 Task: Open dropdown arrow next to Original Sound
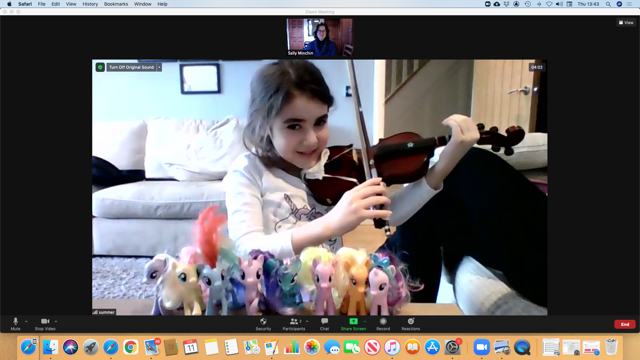click(159, 67)
